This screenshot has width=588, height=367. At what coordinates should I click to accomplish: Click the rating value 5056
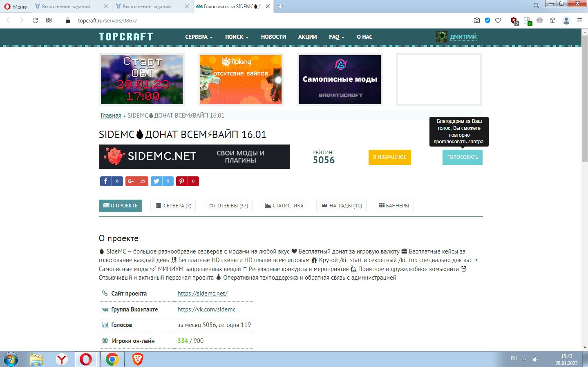(x=324, y=160)
